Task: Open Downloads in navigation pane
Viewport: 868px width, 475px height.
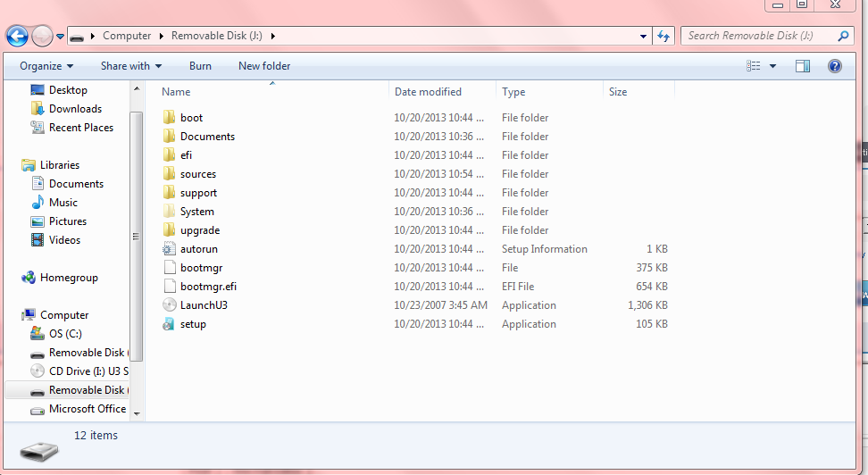Action: 75,109
